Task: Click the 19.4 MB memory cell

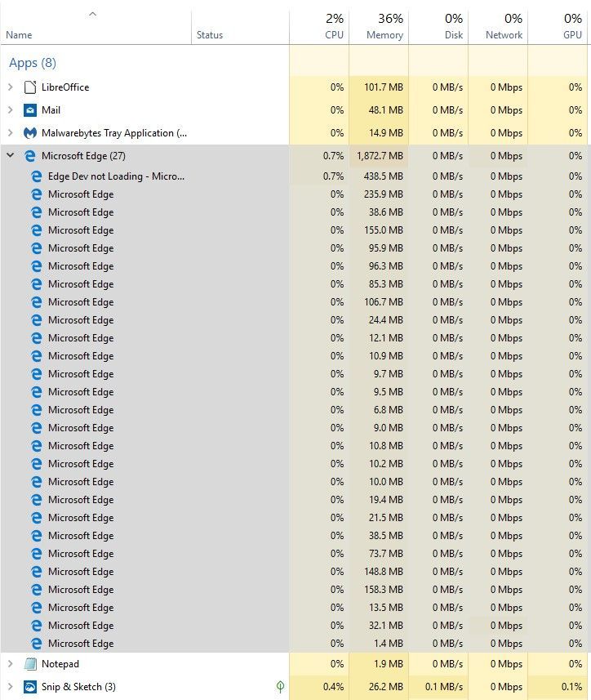Action: [379, 500]
